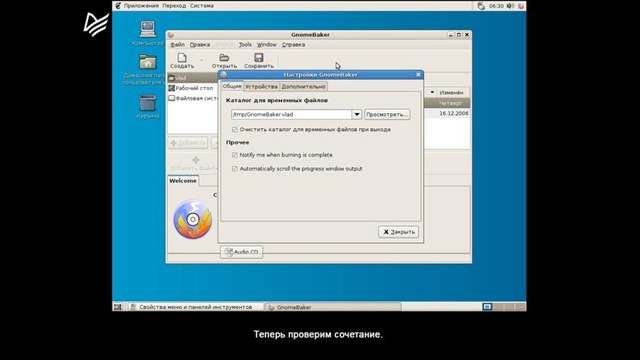Toggle Automatically scroll the progress window output
The height and width of the screenshot is (360, 640).
(235, 169)
